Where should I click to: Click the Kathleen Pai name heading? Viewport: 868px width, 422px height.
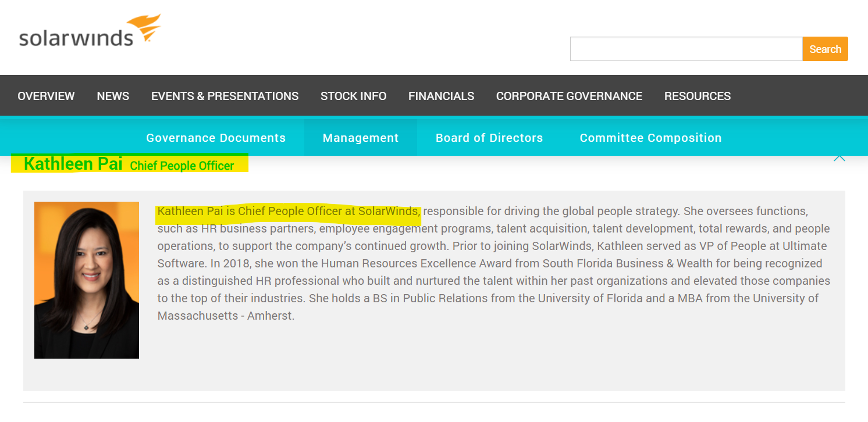click(x=73, y=164)
